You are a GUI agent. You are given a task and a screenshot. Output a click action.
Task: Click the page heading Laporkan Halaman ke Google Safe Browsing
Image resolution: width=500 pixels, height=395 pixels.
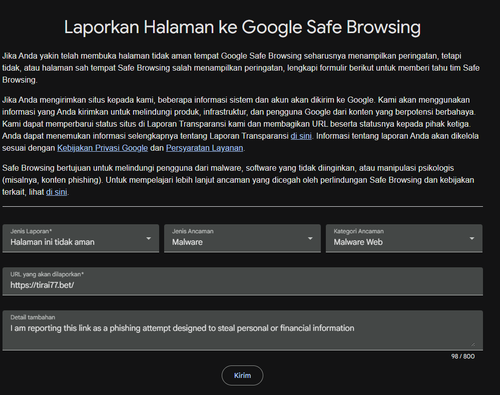(x=242, y=27)
